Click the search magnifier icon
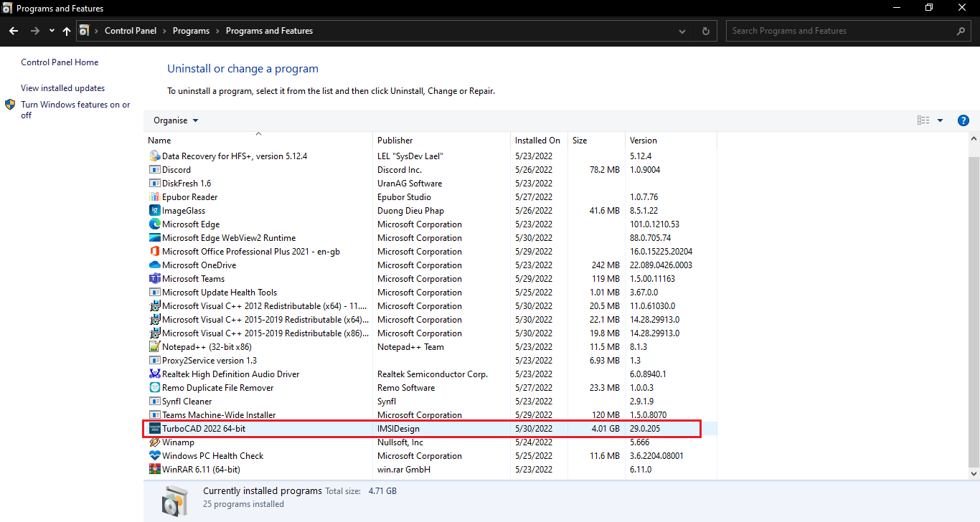The width and height of the screenshot is (980, 522). click(x=961, y=31)
